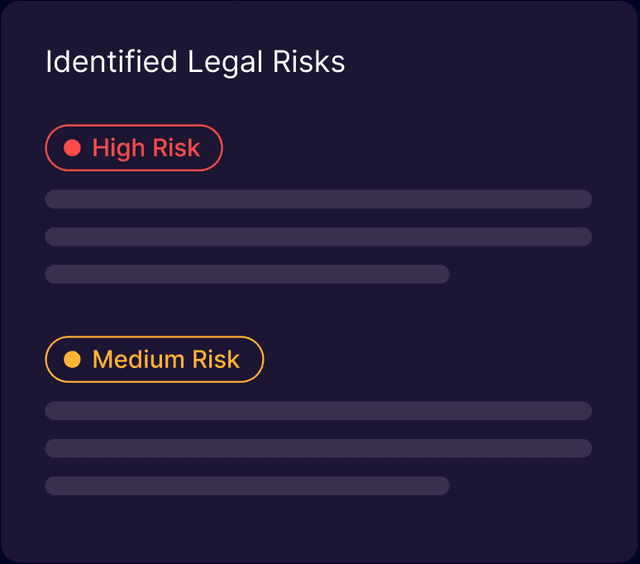Click short third line under High Risk
This screenshot has width=640, height=564.
[x=247, y=274]
